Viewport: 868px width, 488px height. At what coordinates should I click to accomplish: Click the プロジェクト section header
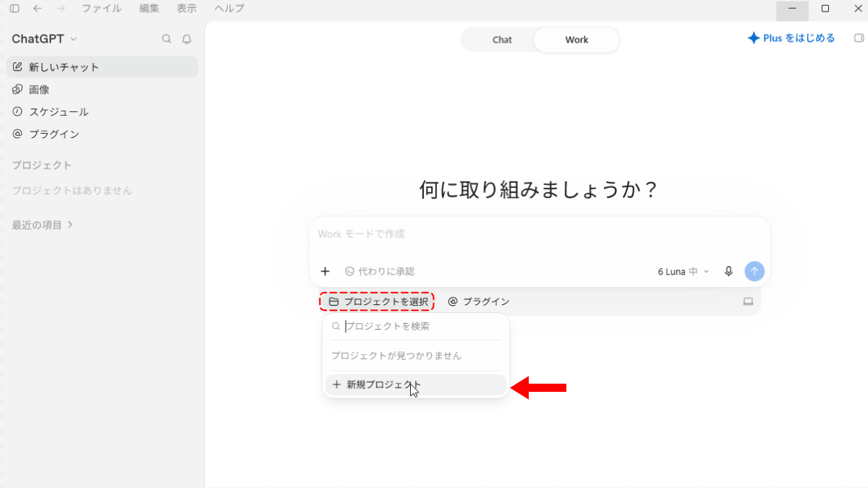click(41, 166)
